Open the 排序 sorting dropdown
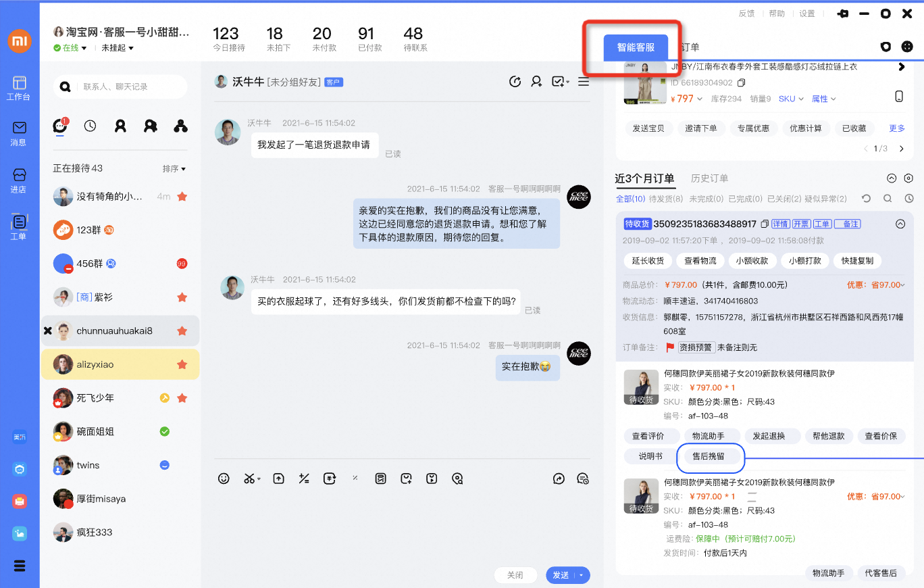The image size is (924, 588). (173, 168)
